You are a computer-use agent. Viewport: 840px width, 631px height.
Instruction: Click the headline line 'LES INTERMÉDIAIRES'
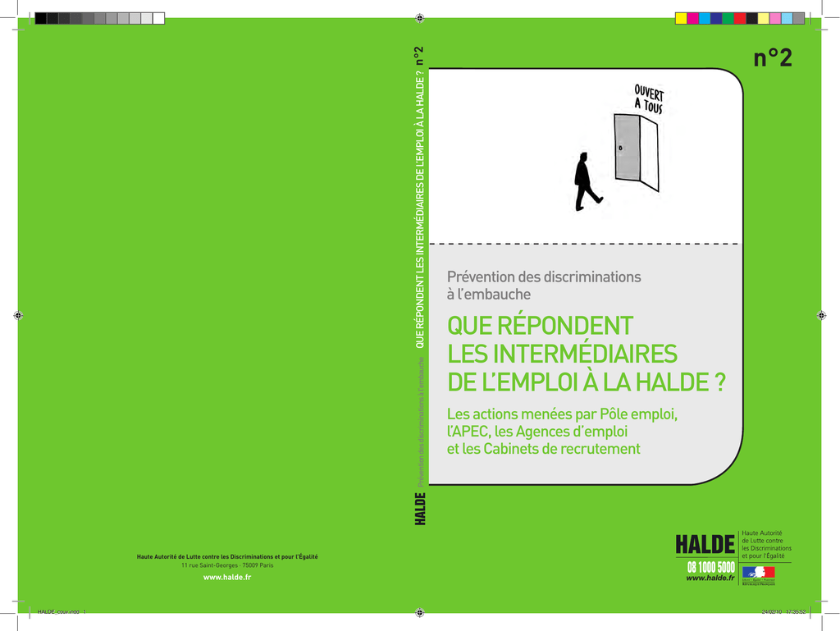(563, 354)
